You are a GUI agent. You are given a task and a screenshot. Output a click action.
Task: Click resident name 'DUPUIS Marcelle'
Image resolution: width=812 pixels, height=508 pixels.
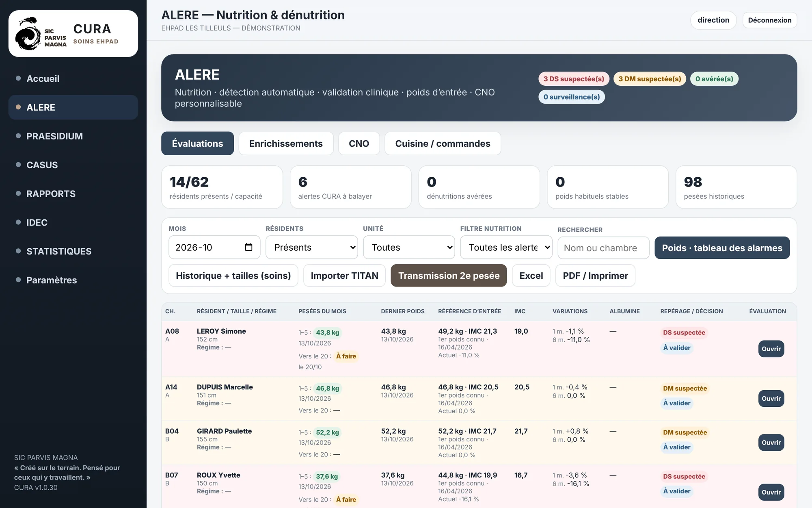coord(225,387)
